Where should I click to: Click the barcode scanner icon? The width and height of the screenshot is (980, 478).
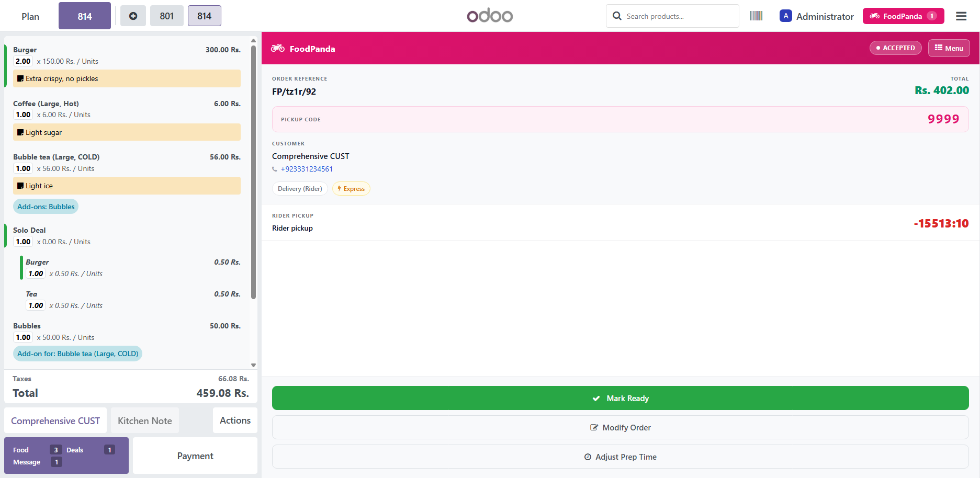[756, 16]
